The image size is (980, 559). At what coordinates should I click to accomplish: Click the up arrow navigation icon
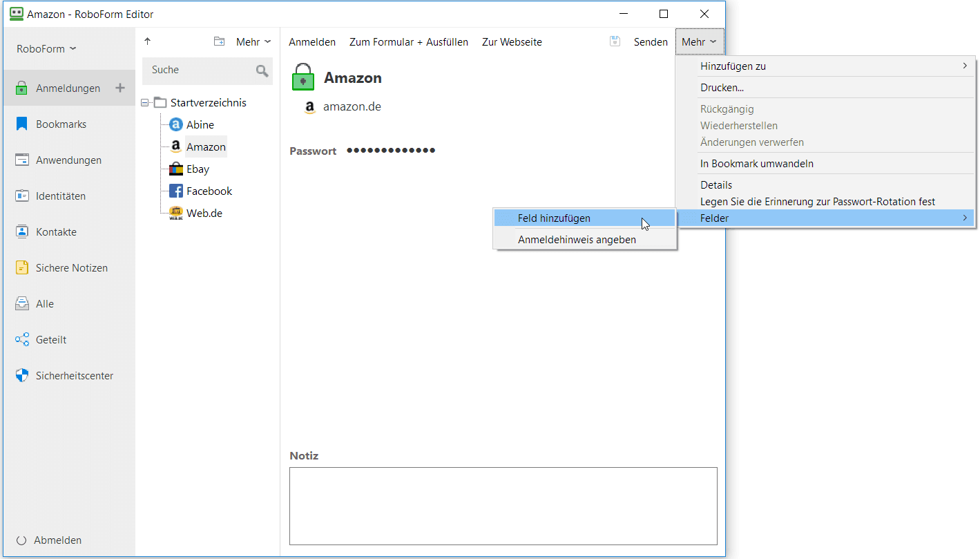pos(147,41)
